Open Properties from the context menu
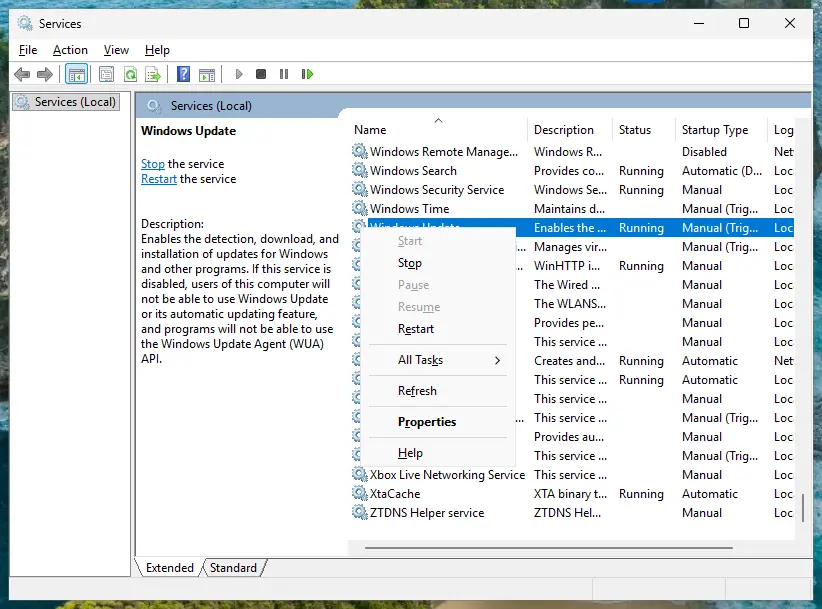This screenshot has width=822, height=609. coord(438,422)
